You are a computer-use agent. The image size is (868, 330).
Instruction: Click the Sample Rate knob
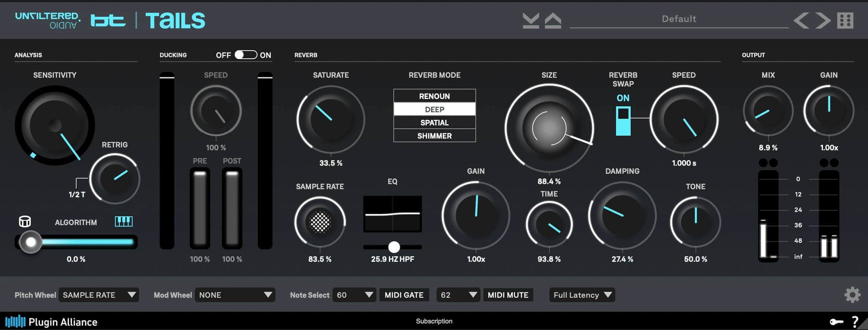(320, 222)
